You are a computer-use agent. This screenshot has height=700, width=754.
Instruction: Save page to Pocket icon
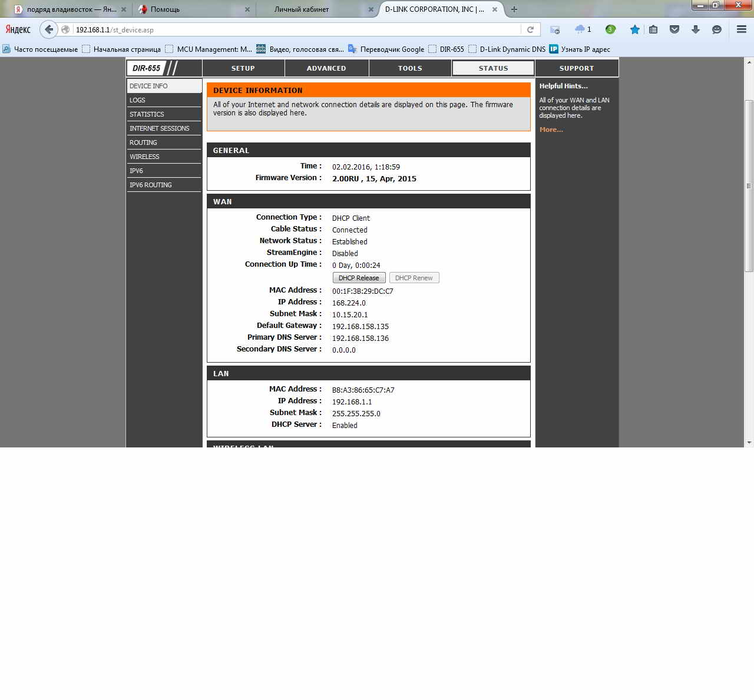tap(674, 29)
